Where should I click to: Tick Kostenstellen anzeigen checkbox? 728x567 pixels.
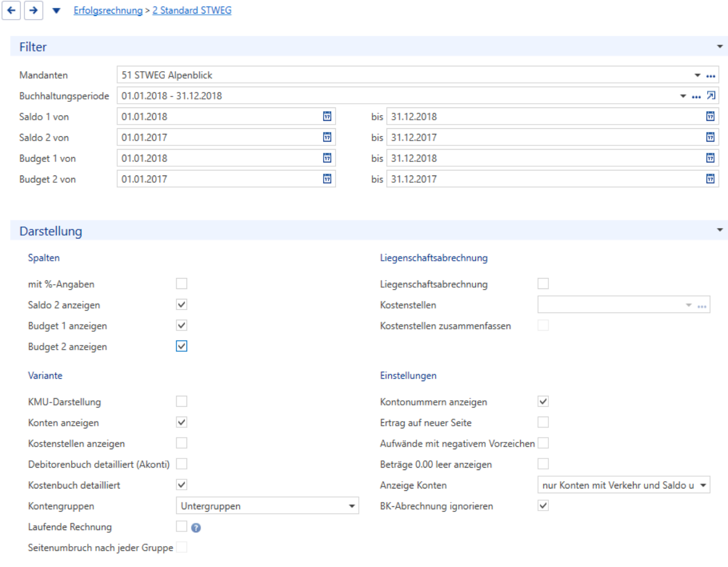coord(182,443)
